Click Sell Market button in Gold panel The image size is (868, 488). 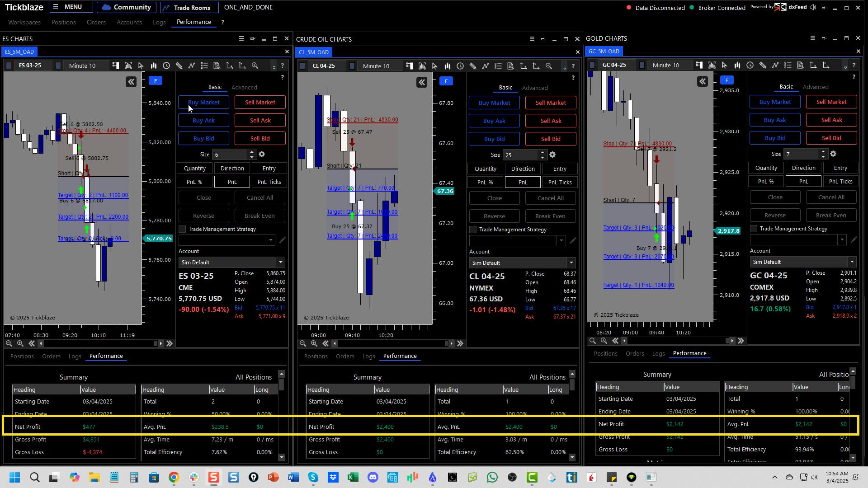click(831, 102)
